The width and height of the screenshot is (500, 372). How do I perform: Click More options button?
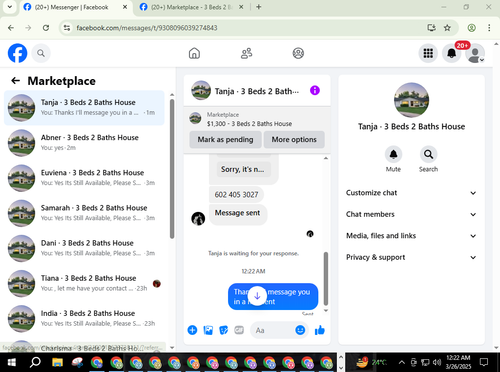tap(294, 139)
